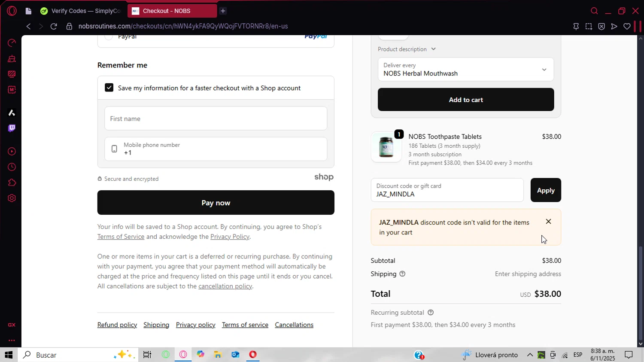644x362 pixels.
Task: Open Settings gear in sidebar
Action: pyautogui.click(x=12, y=198)
